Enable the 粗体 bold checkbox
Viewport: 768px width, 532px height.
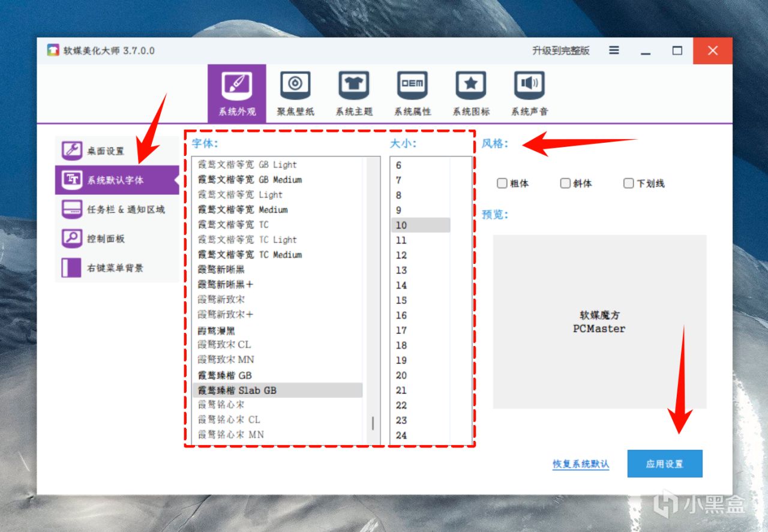coord(502,184)
